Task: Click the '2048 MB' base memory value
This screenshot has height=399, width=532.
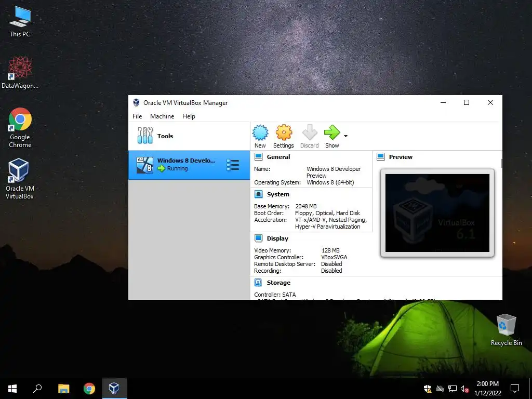Action: pos(306,206)
